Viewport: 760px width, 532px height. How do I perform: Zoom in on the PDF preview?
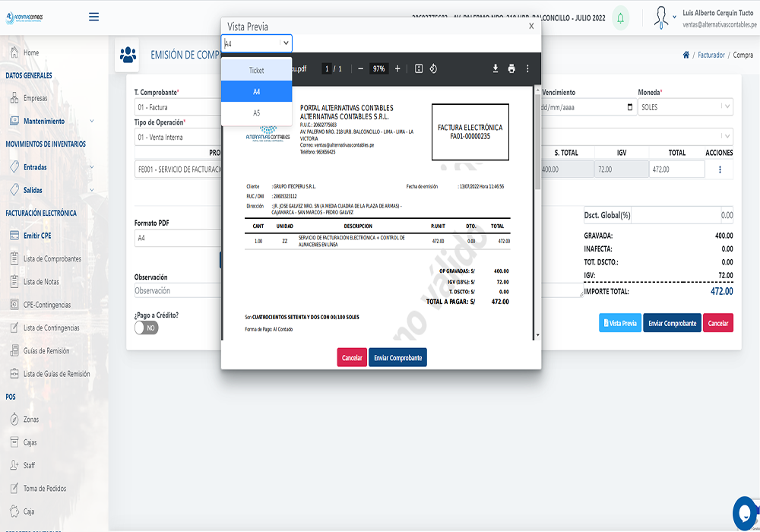pos(397,68)
